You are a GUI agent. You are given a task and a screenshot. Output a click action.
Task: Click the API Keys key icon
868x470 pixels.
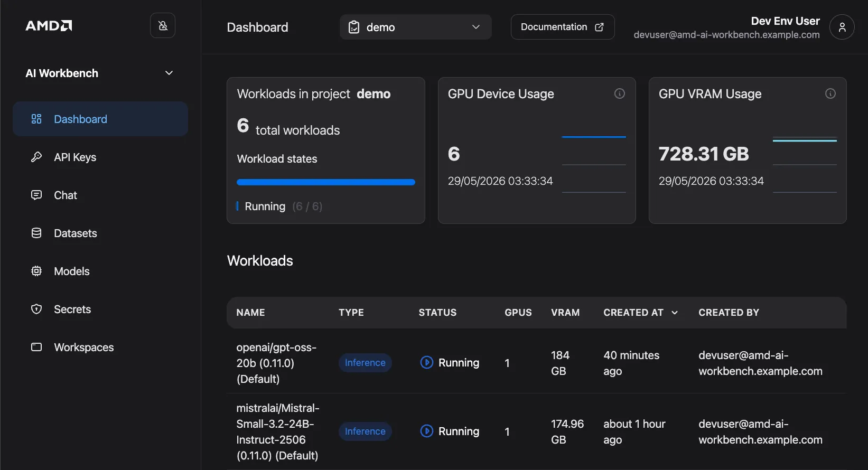coord(36,157)
